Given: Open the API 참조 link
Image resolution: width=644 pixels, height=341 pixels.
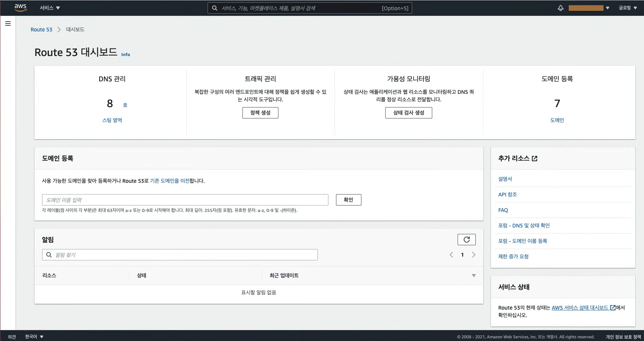Looking at the screenshot, I should 507,195.
